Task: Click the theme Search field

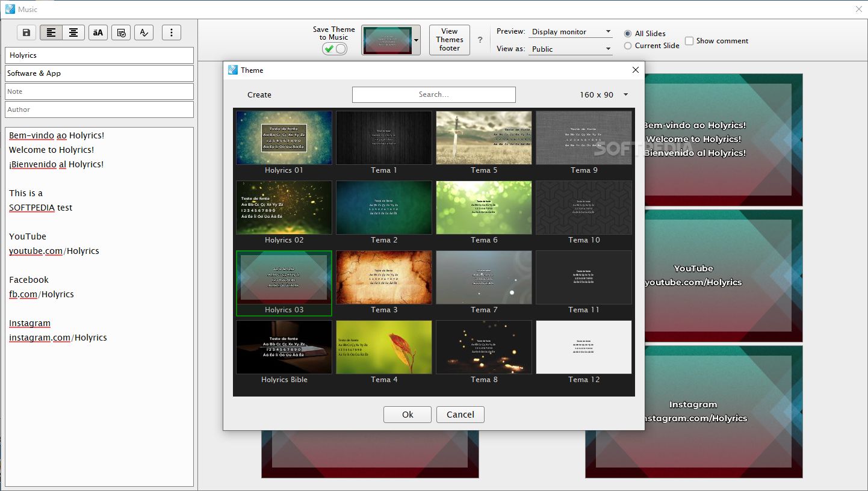Action: (434, 94)
